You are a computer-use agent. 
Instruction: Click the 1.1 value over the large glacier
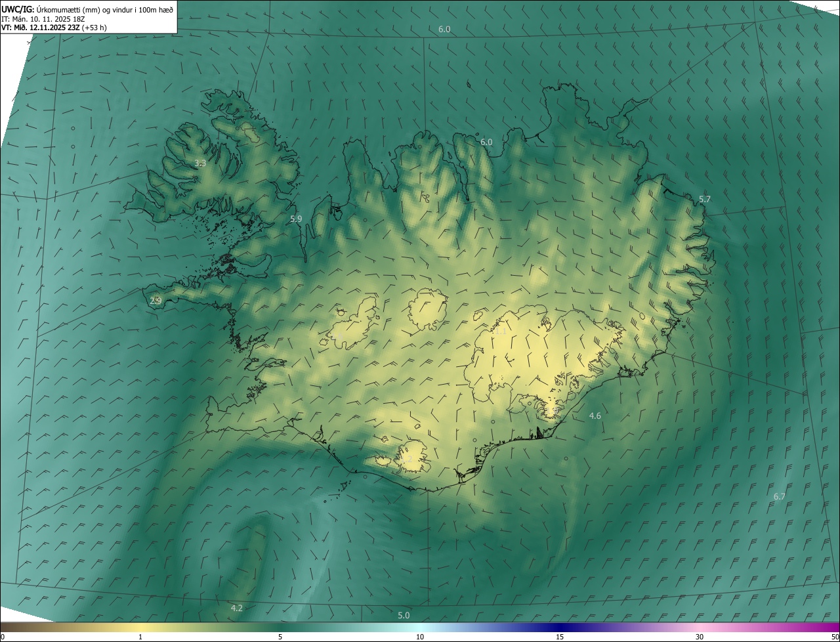pos(501,332)
